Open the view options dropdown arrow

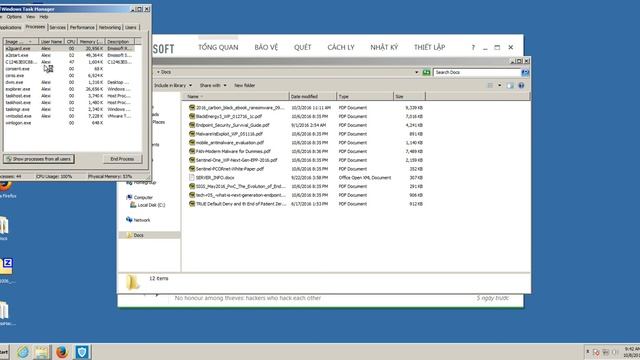tap(500, 85)
